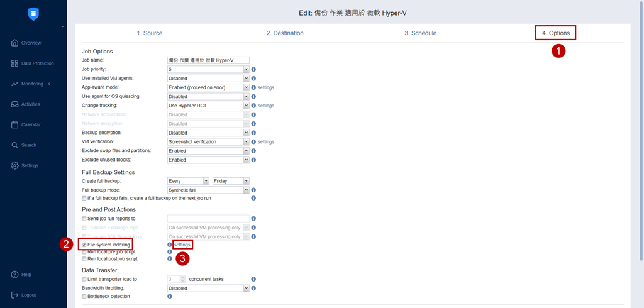Show info for Full backup mode
Screen dimensions: 644x308
(253, 190)
